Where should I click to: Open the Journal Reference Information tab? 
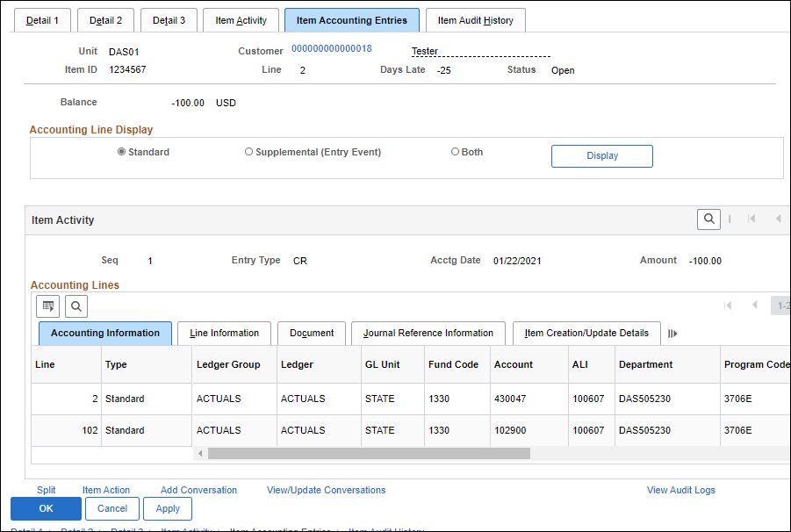click(428, 334)
